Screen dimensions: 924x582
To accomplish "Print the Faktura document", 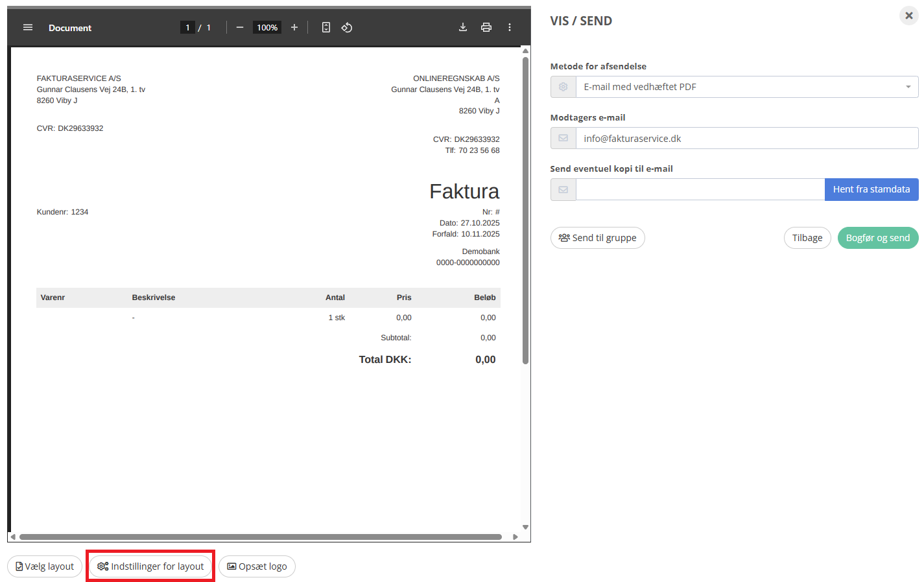I will pyautogui.click(x=486, y=27).
